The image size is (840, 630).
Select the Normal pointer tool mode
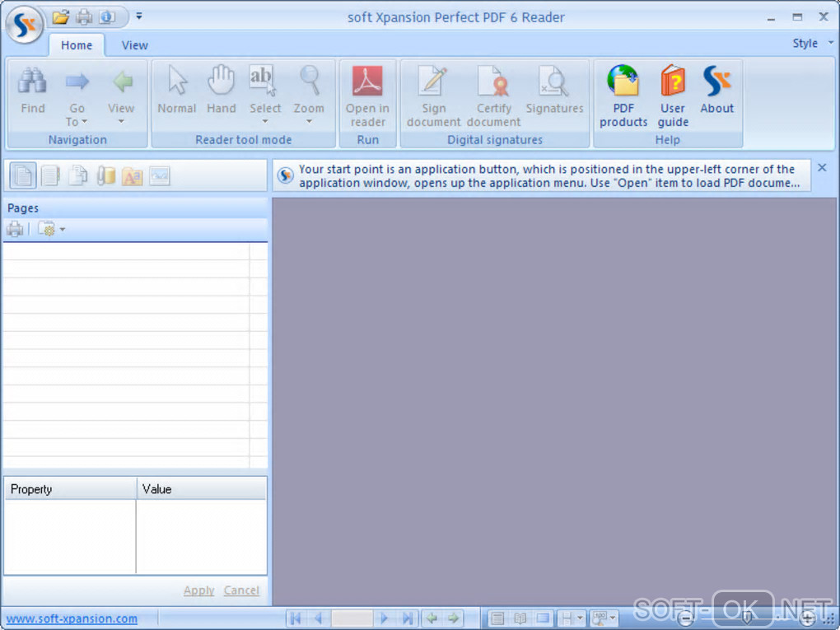click(177, 91)
